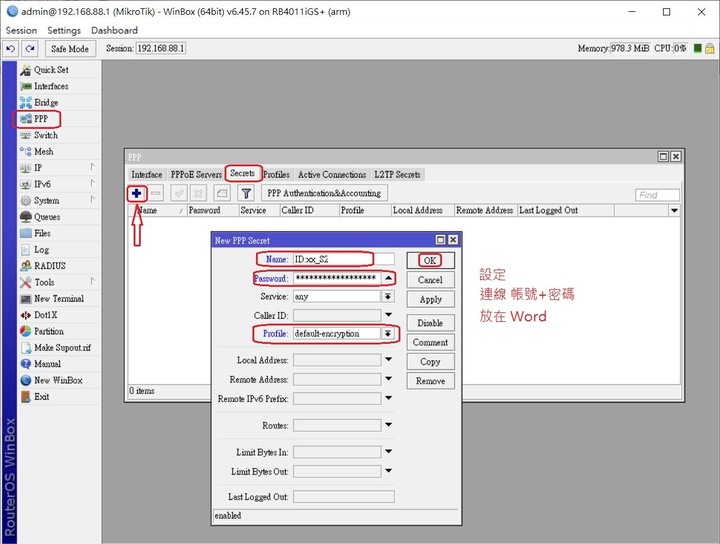Switch to the Profiles tab

(x=276, y=174)
